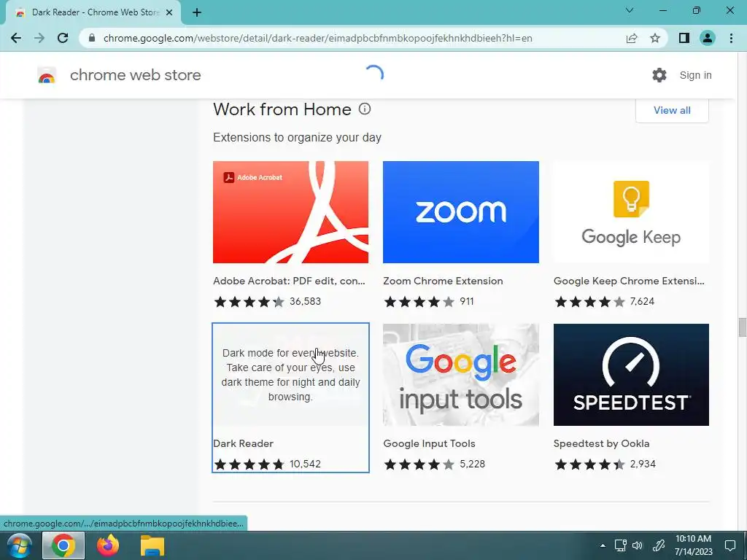The width and height of the screenshot is (747, 560).
Task: Share this page icon in address bar
Action: (632, 38)
